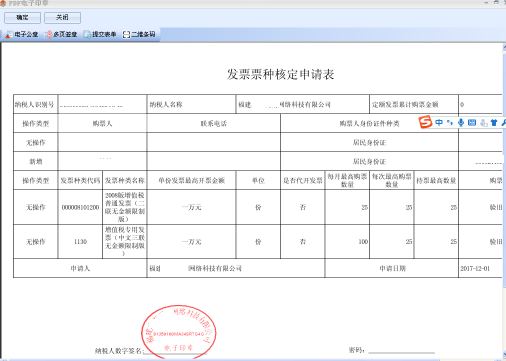Image resolution: width=506 pixels, height=361 pixels.
Task: Click the Sogou input method logo
Action: [425, 122]
